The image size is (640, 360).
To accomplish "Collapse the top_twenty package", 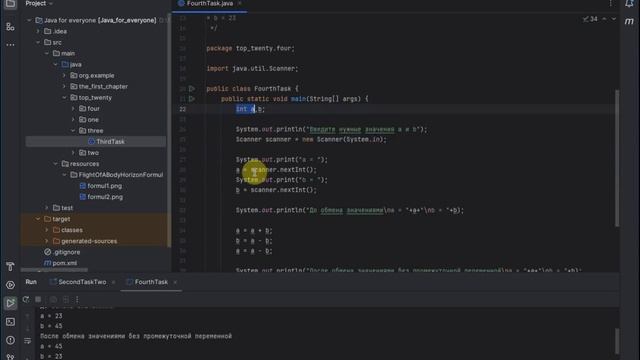I will coord(64,97).
